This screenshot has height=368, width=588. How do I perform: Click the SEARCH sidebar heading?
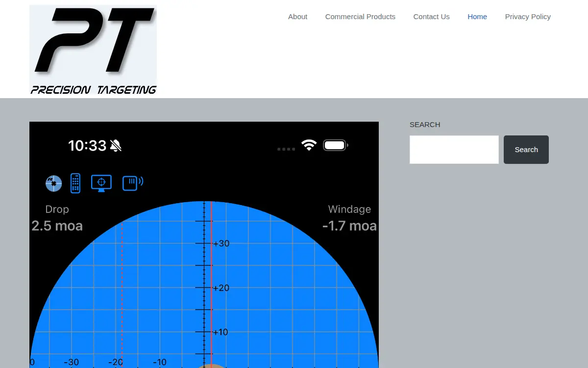click(x=425, y=125)
